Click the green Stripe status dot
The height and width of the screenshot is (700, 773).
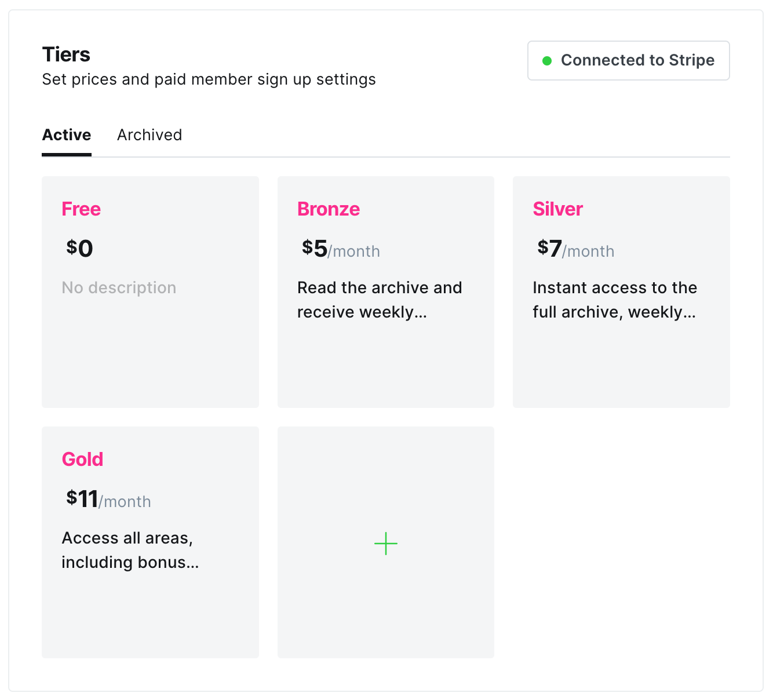(546, 61)
